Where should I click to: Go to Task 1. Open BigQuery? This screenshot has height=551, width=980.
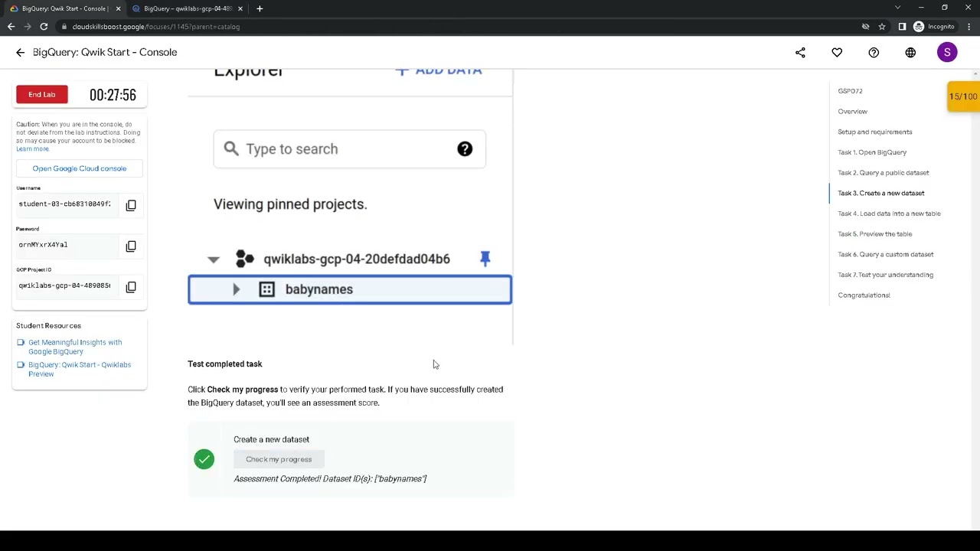tap(872, 152)
